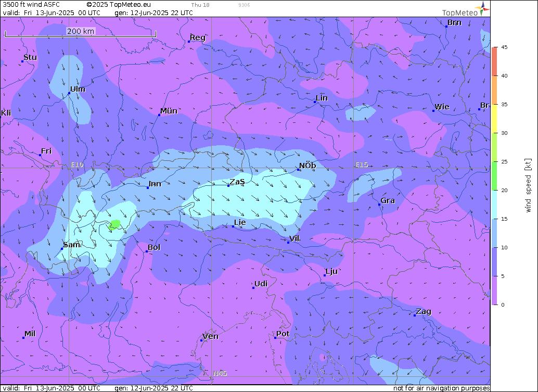Click the "Lie" city label
Viewport: 538px width, 392px height.
coord(240,222)
